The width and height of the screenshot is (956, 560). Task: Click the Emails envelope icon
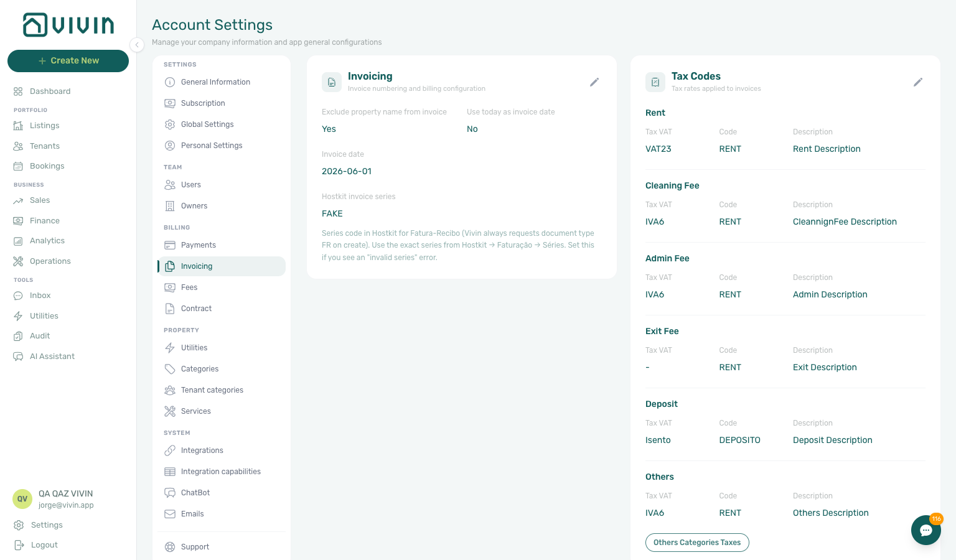(170, 514)
